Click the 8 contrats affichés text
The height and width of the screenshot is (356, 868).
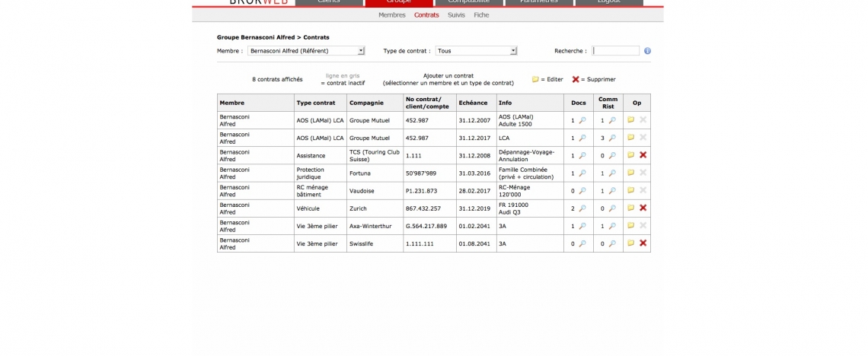(277, 80)
